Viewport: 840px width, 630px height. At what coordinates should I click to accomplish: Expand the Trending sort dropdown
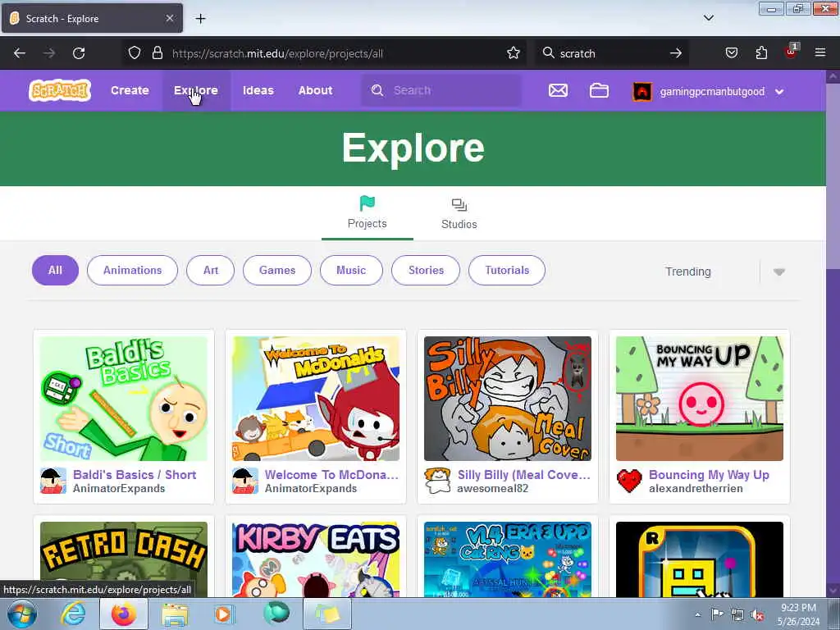pyautogui.click(x=779, y=272)
